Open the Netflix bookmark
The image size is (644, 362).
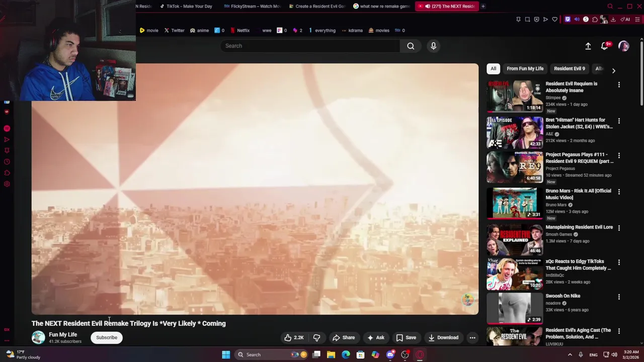239,30
